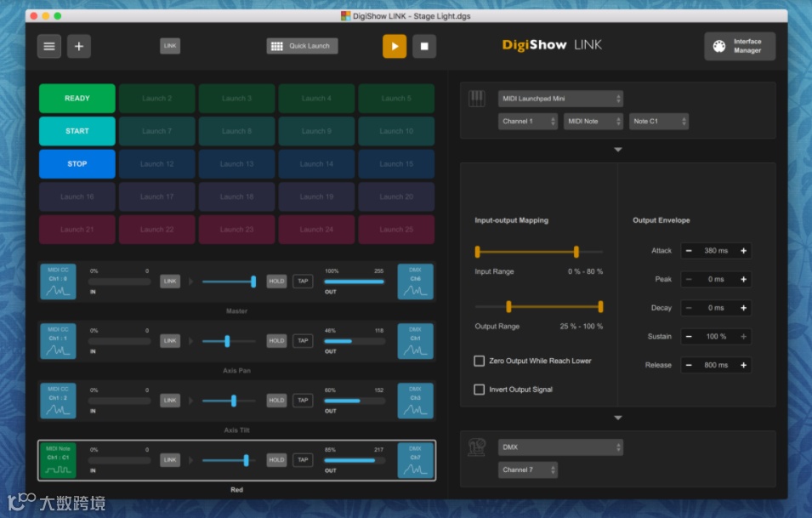Click the Axis Pan slot fader handle
Image resolution: width=812 pixels, height=518 pixels.
pos(227,341)
